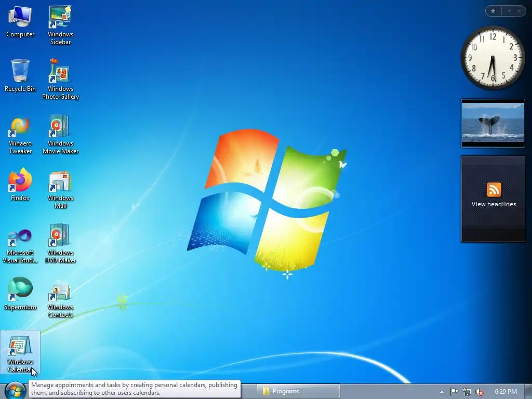Image resolution: width=532 pixels, height=399 pixels.
Task: Click the orange RSS feed icon
Action: click(x=494, y=190)
